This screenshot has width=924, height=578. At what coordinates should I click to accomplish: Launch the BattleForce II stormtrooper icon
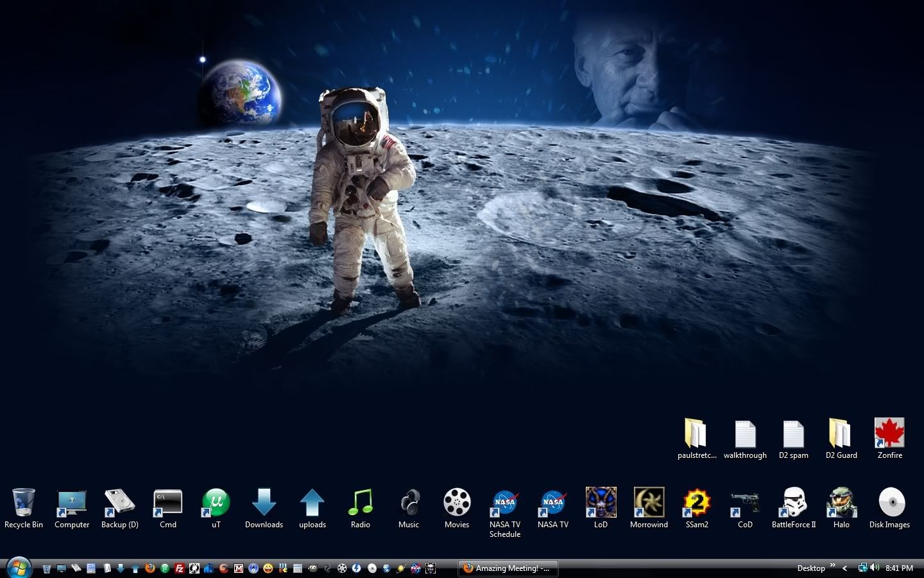coord(794,503)
